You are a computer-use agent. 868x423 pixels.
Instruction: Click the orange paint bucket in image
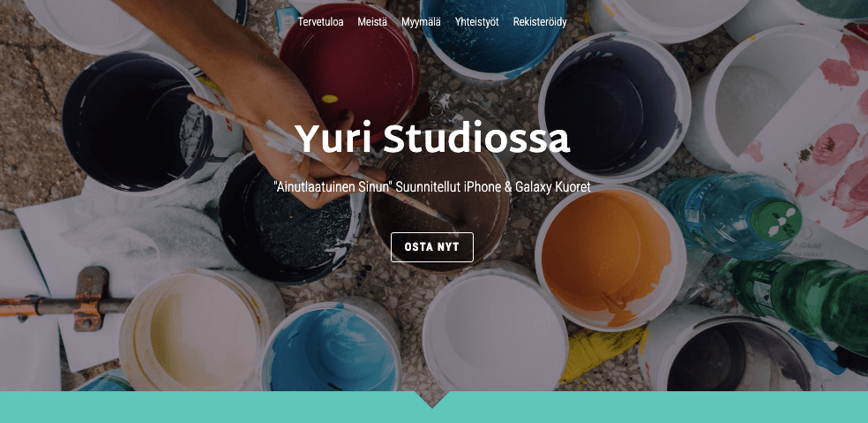(610, 258)
